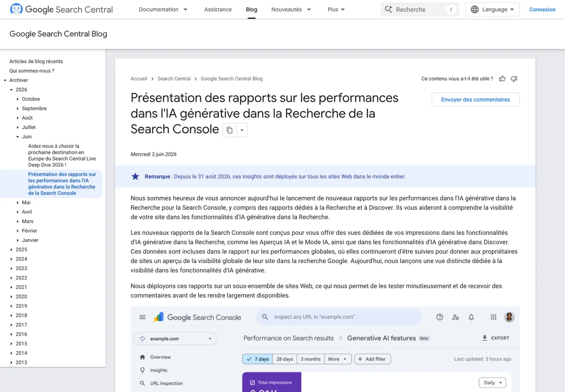Go to the Assistance tab
This screenshot has height=392, width=565.
point(218,9)
